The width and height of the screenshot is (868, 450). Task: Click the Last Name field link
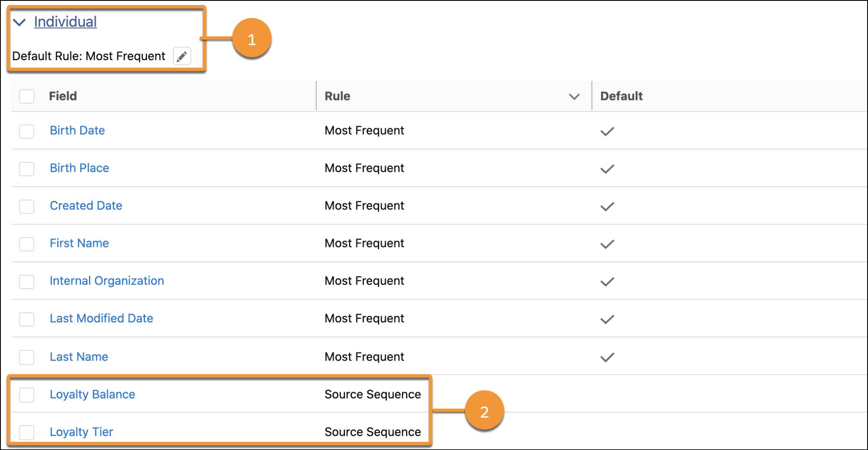pyautogui.click(x=79, y=357)
